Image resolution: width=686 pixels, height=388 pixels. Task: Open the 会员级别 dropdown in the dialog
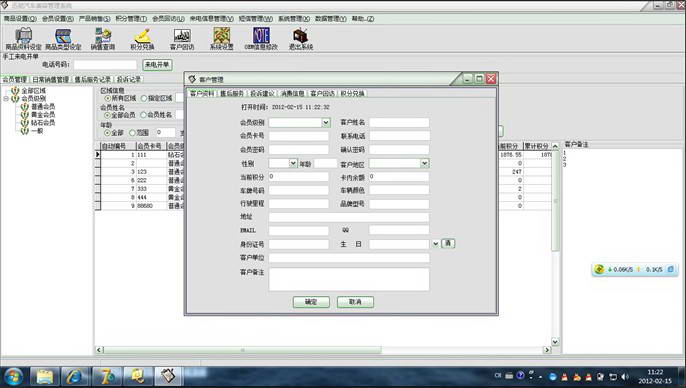coord(326,122)
